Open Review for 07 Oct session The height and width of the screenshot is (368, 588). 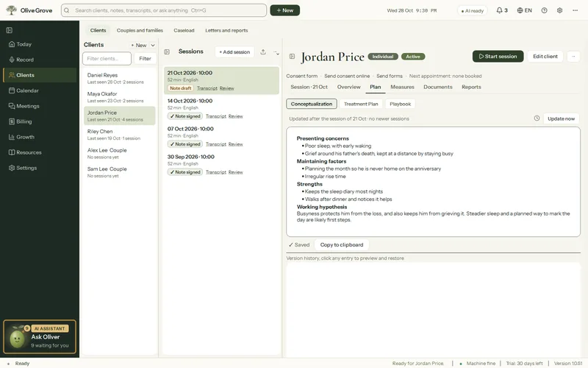(235, 144)
